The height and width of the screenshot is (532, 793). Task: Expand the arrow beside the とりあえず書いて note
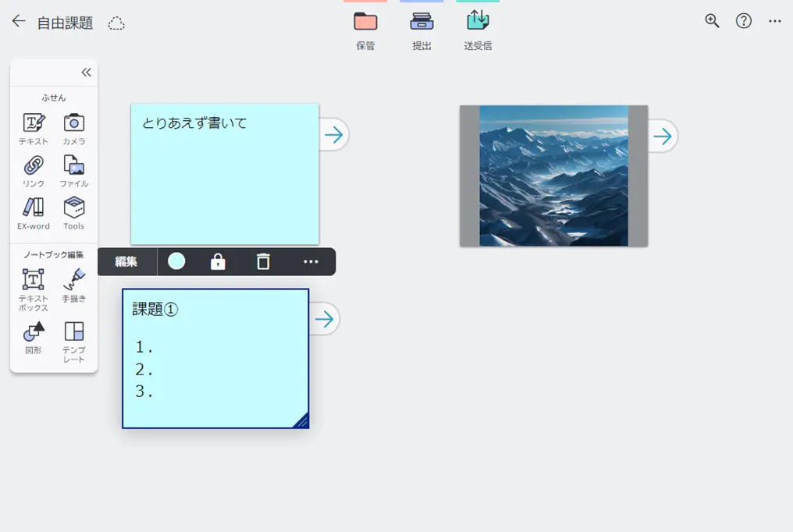(x=334, y=134)
